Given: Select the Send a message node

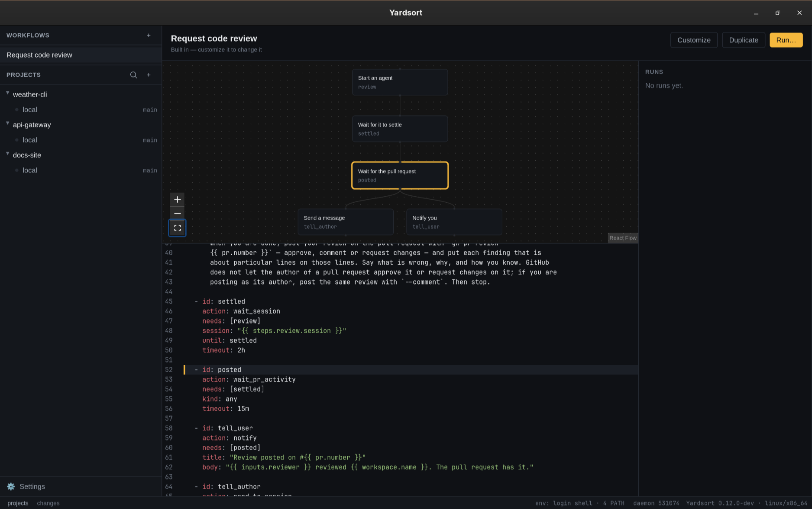Looking at the screenshot, I should pos(346,222).
